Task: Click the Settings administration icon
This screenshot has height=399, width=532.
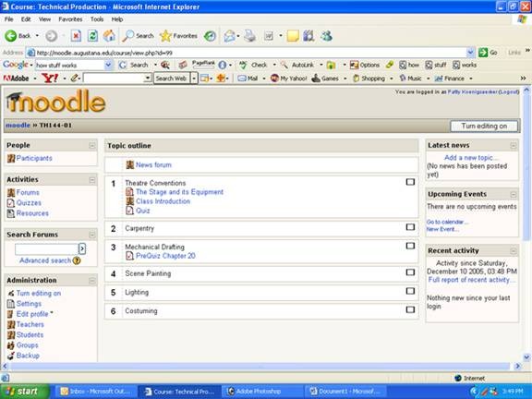Action: pos(11,304)
